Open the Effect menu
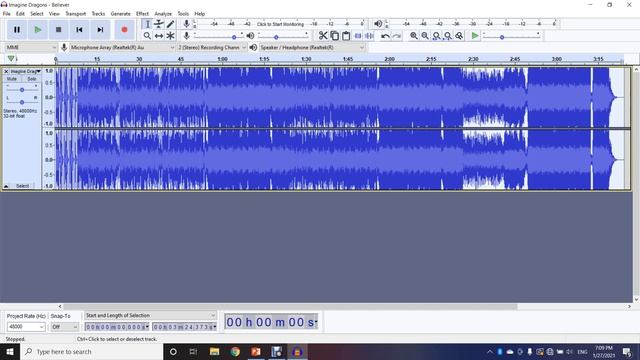The width and height of the screenshot is (640, 360). tap(142, 13)
